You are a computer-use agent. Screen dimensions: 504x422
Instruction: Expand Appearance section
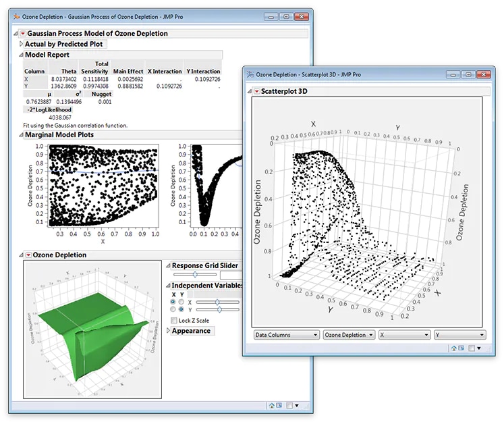[x=168, y=331]
